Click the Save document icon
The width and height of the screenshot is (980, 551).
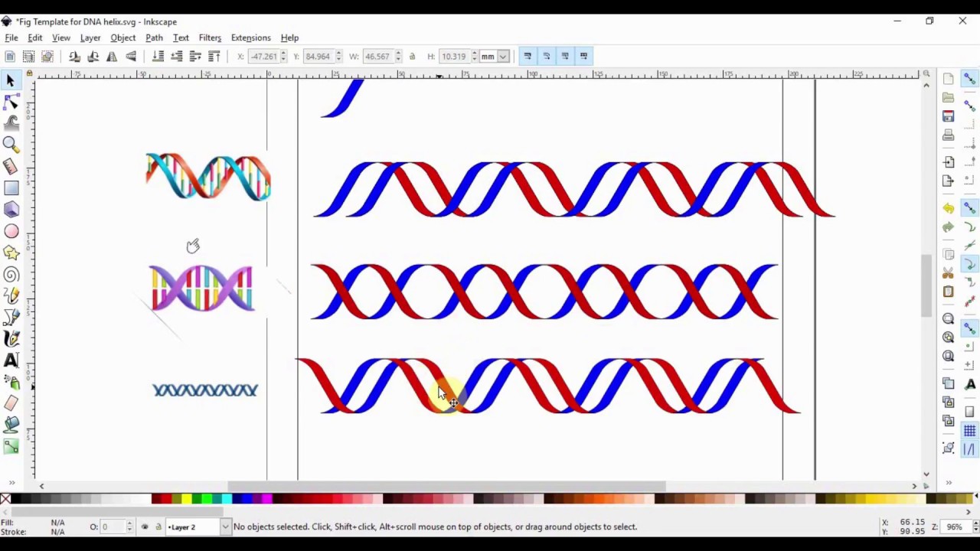tap(948, 116)
